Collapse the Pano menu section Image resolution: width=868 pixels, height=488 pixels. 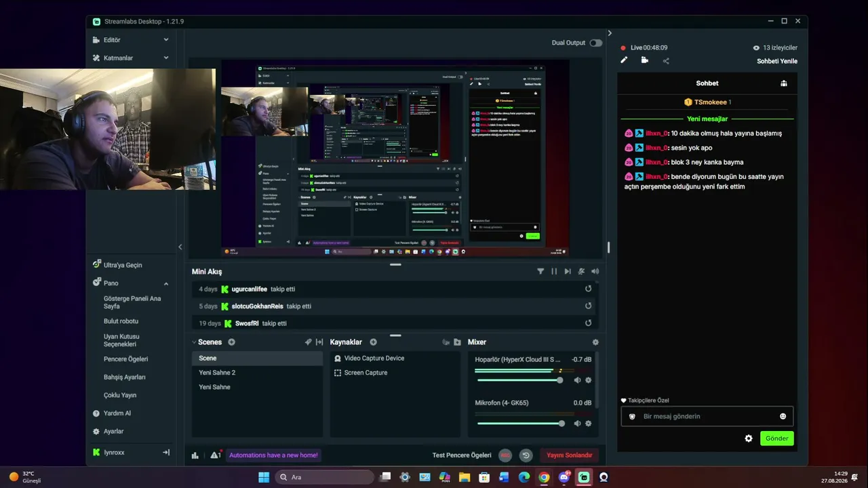click(166, 283)
